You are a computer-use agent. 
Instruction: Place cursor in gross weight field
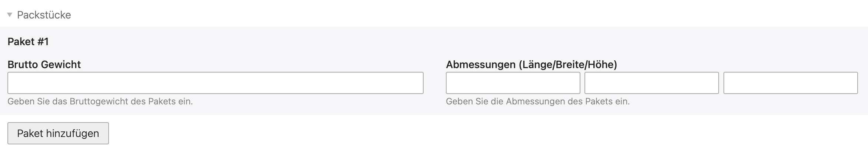pyautogui.click(x=215, y=83)
